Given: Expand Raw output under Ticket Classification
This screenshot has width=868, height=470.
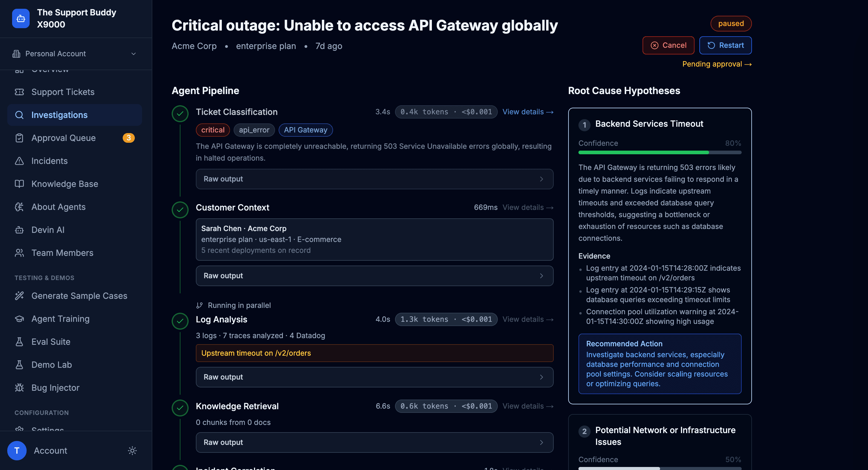Looking at the screenshot, I should click(x=374, y=179).
